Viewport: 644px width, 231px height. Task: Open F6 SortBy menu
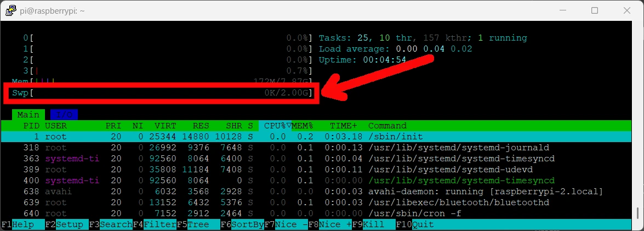coord(242,225)
